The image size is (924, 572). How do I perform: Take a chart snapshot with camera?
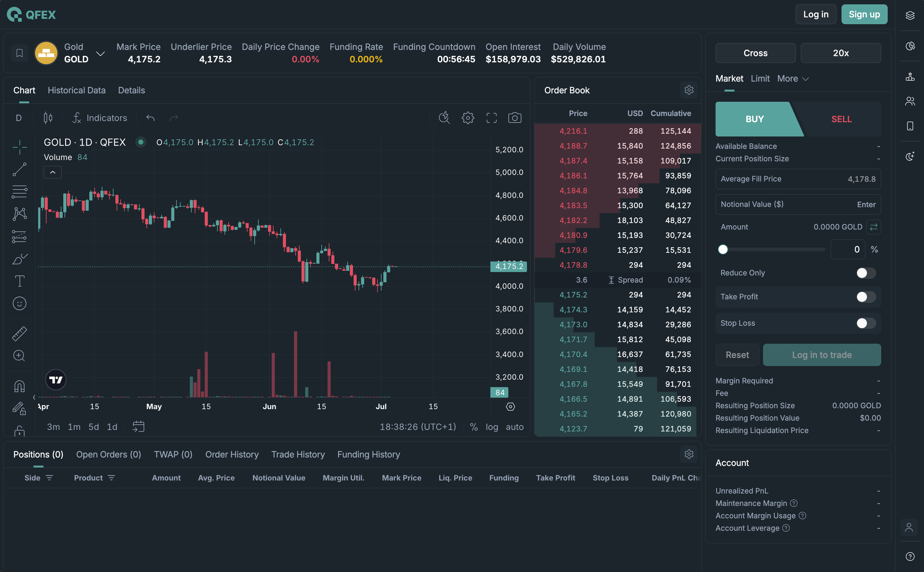[x=515, y=118]
